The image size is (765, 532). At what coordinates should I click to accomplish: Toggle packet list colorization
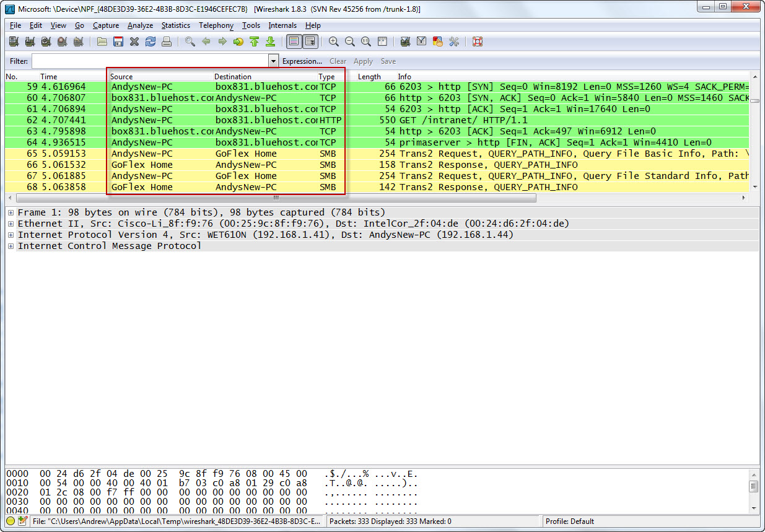tap(294, 42)
